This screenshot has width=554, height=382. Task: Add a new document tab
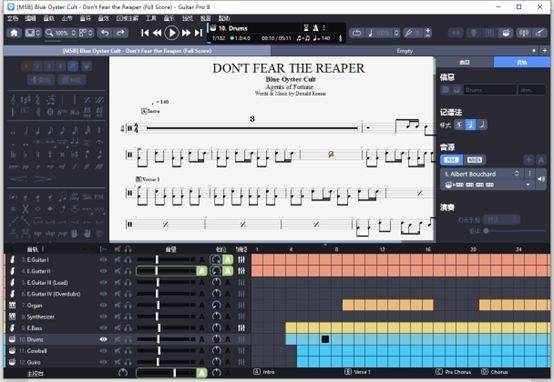544,51
